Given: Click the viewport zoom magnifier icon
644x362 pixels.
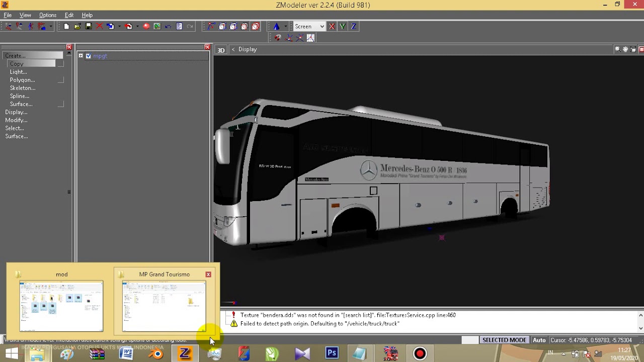Looking at the screenshot, I should [617, 49].
